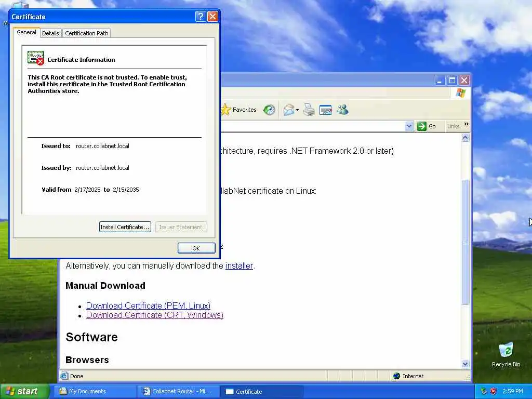Expand the Mail button dropdown arrow

(x=298, y=110)
